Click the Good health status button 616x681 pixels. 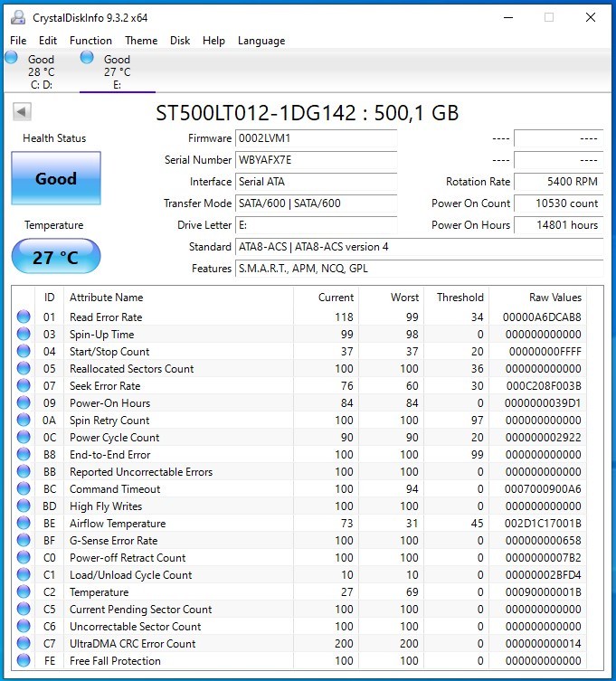pyautogui.click(x=56, y=178)
